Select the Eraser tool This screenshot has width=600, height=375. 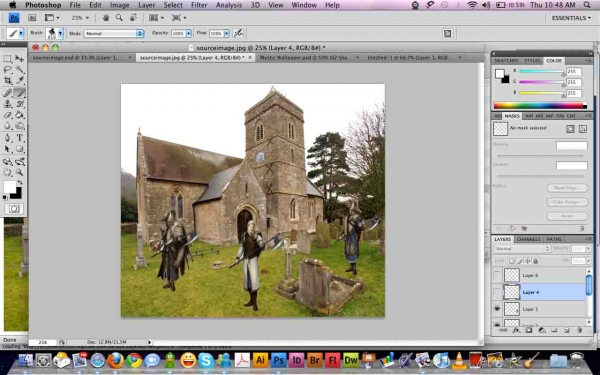(7, 115)
